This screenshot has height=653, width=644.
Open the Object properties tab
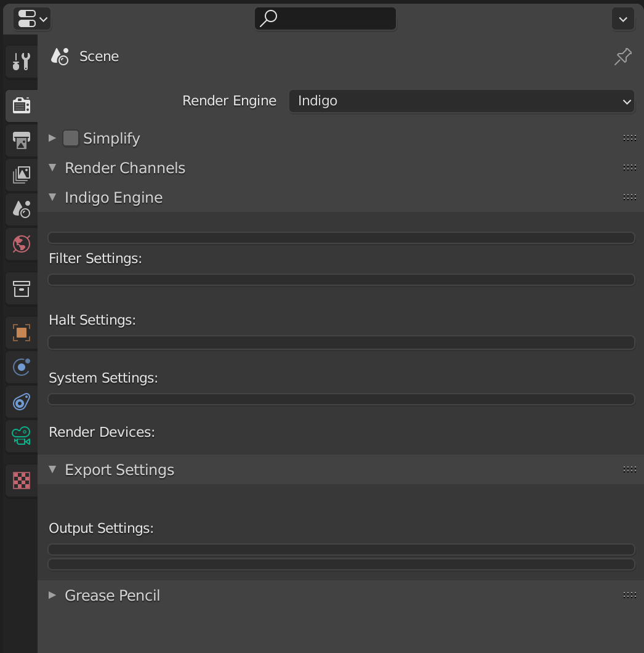[x=21, y=333]
